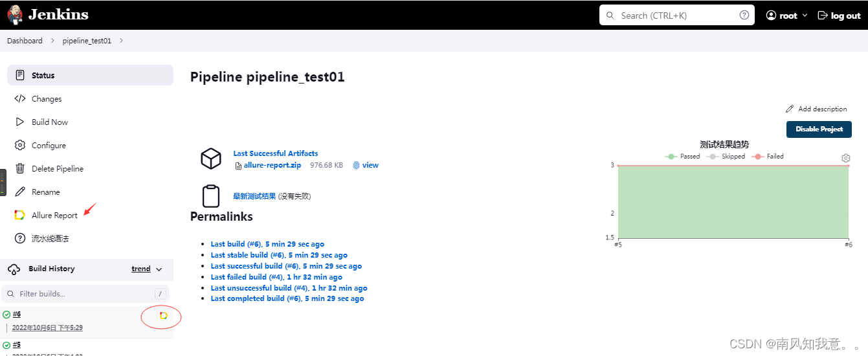Image resolution: width=868 pixels, height=356 pixels.
Task: Click the allure-report.zip file icon
Action: pos(239,166)
